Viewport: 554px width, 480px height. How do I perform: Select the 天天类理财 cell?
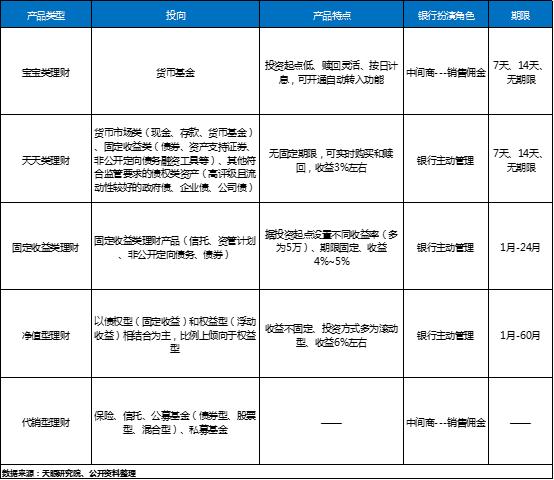click(x=46, y=159)
